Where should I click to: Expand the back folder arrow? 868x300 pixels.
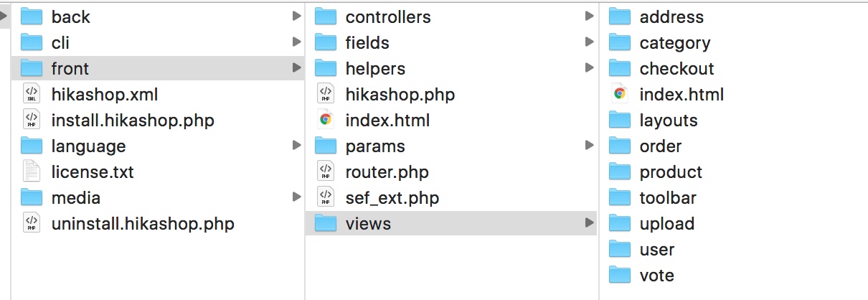[296, 17]
